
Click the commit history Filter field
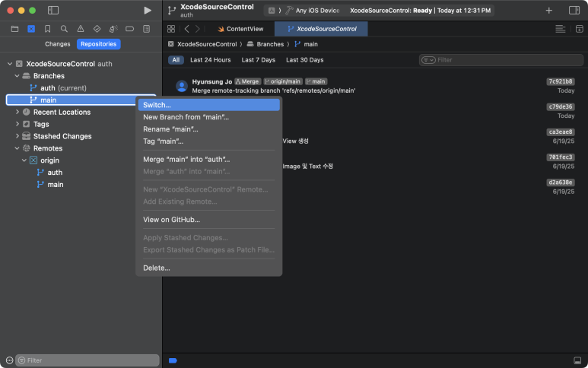(501, 60)
